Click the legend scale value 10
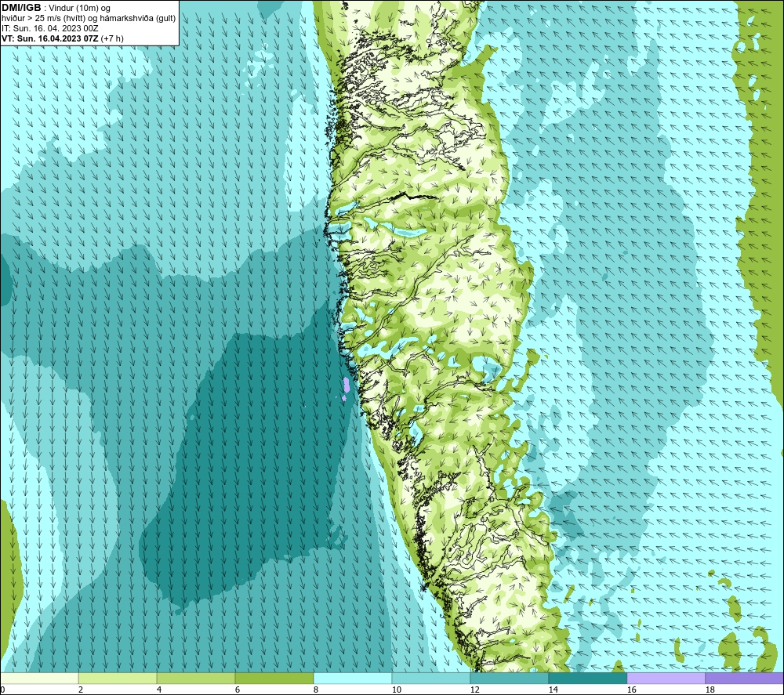 tap(396, 690)
